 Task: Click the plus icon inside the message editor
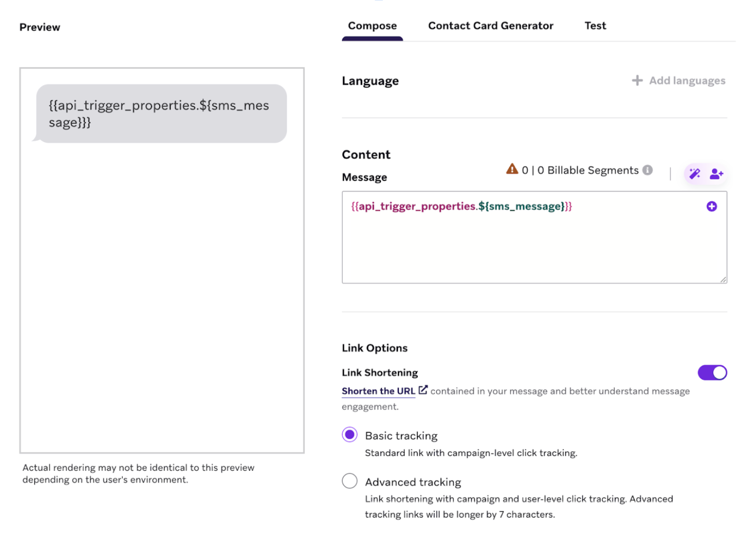712,206
